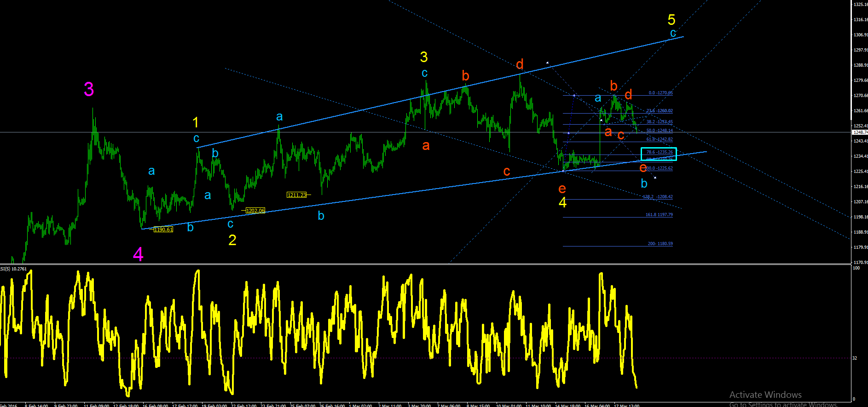Click the 200- 1180.59 Fibonacci extension
868x407 pixels.
pos(660,244)
